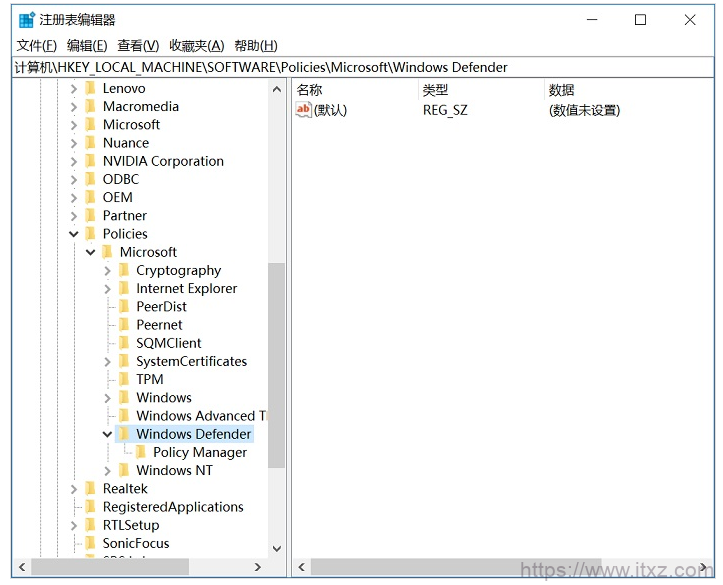Click the Internet Explorer folder icon

coord(124,288)
